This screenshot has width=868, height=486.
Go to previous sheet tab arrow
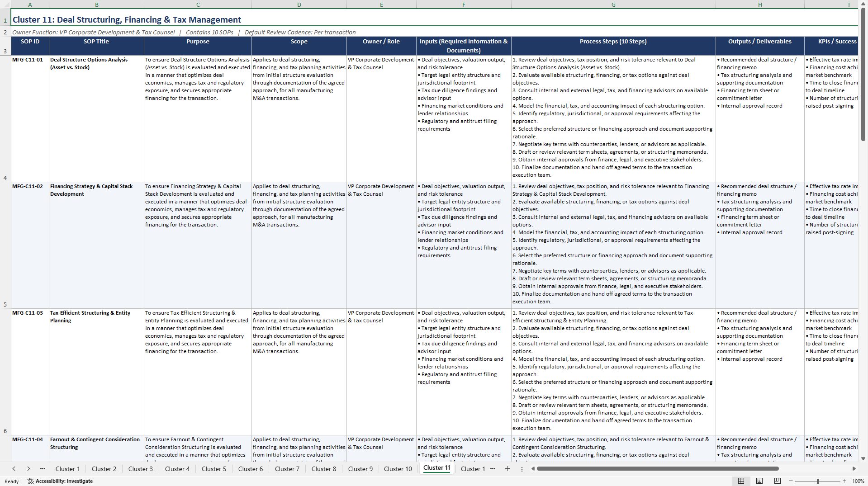(14, 469)
